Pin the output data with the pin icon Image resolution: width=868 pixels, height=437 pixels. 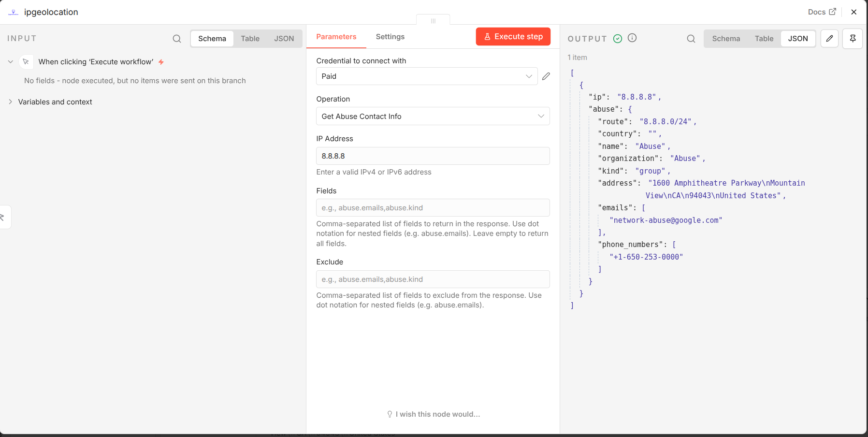[853, 39]
